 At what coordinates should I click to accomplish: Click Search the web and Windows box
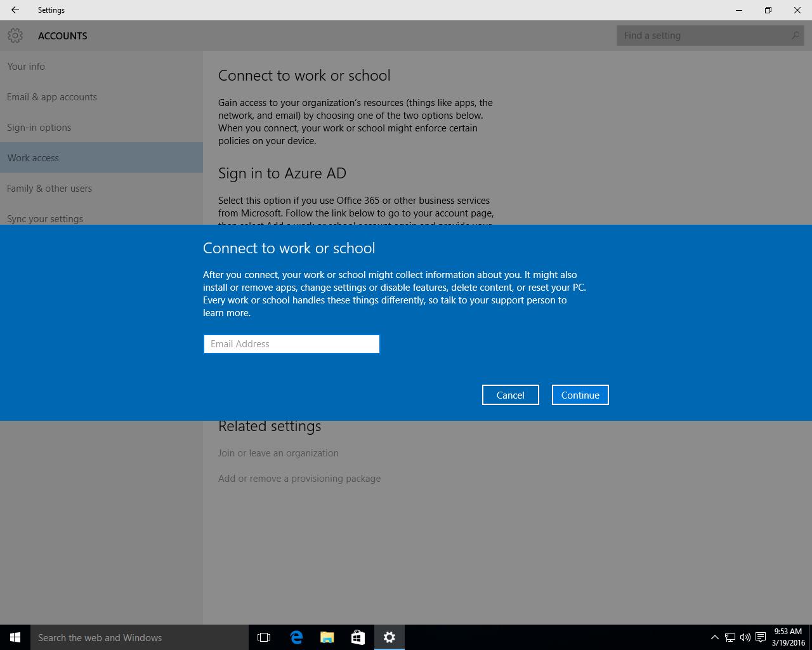pos(140,637)
